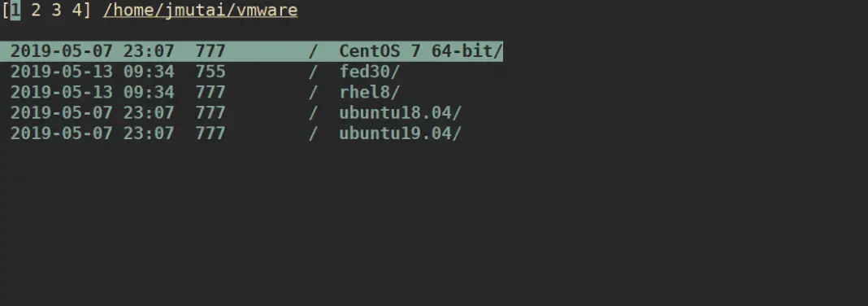
Task: Select the CentOS 7 64-bit directory entry
Action: pos(251,51)
